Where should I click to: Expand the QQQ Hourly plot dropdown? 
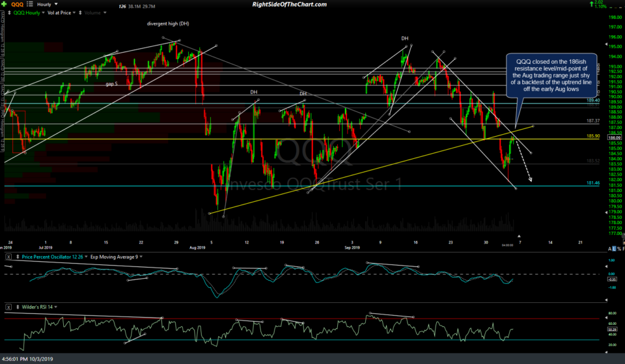pos(43,13)
